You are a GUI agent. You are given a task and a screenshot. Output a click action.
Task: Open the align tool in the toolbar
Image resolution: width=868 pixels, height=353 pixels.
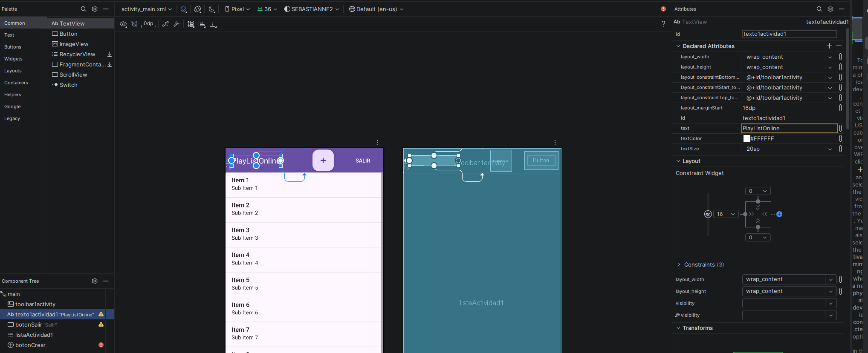pyautogui.click(x=202, y=24)
